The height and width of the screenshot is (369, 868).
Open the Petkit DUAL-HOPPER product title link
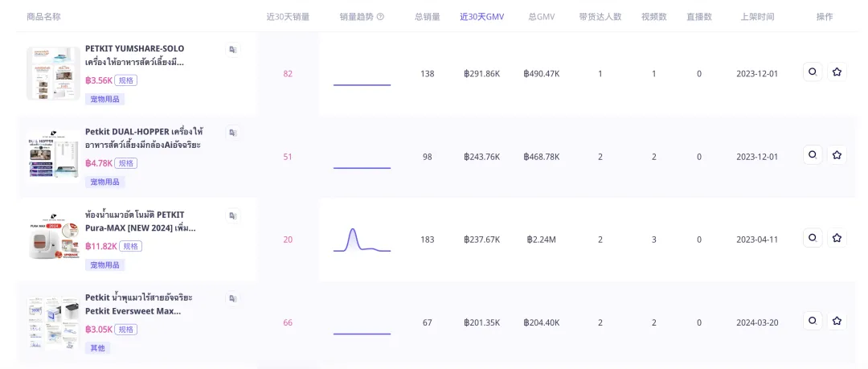pos(144,138)
